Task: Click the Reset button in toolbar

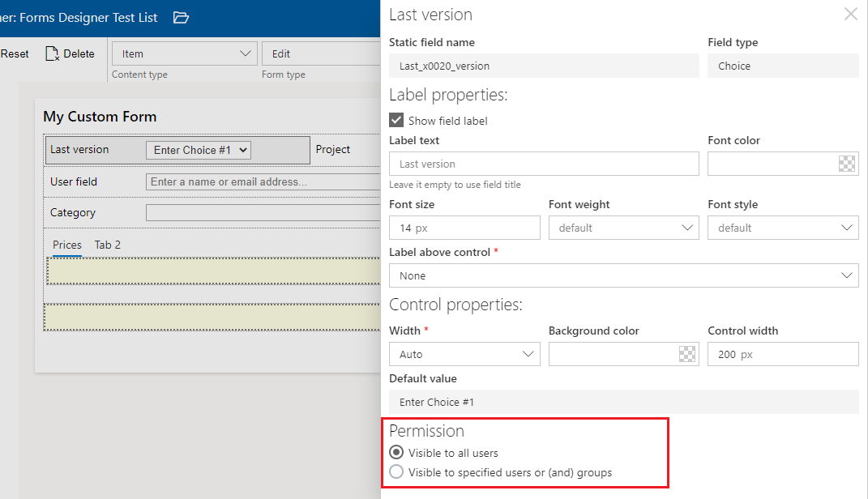Action: coord(15,54)
